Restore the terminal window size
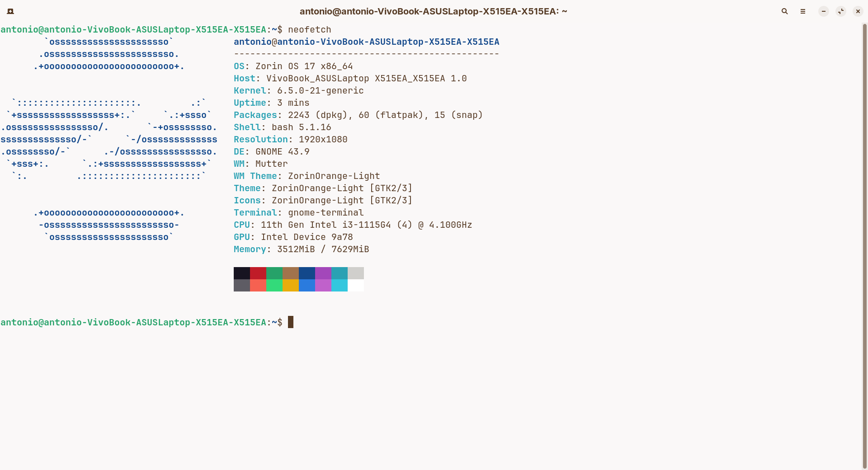The height and width of the screenshot is (470, 868). pyautogui.click(x=841, y=11)
